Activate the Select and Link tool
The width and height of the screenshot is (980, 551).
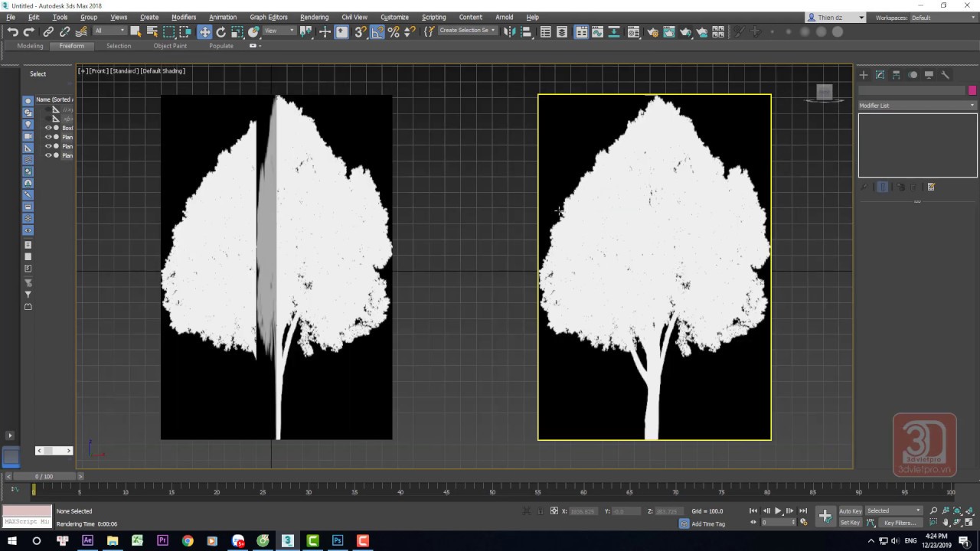(x=48, y=31)
